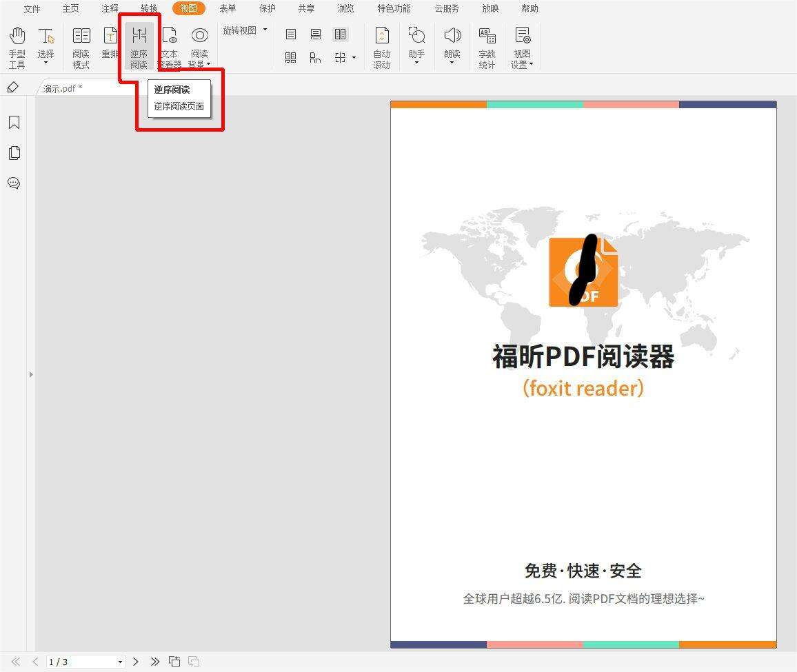Go to the next page with arrow button

coord(136,662)
